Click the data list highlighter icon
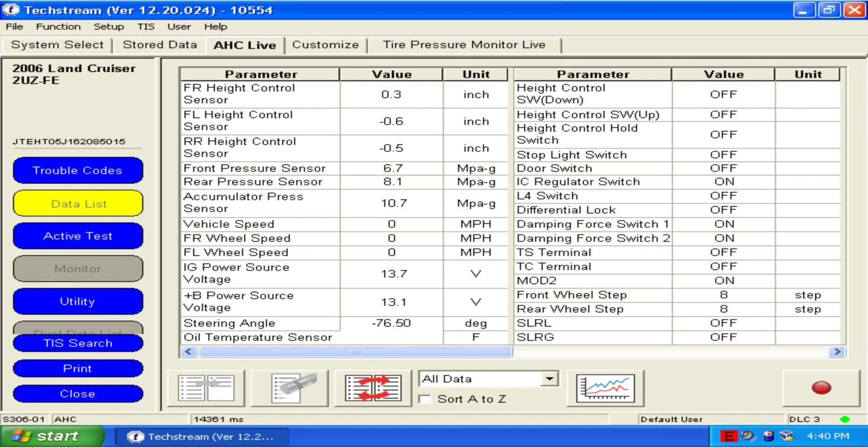This screenshot has width=868, height=447. click(290, 388)
